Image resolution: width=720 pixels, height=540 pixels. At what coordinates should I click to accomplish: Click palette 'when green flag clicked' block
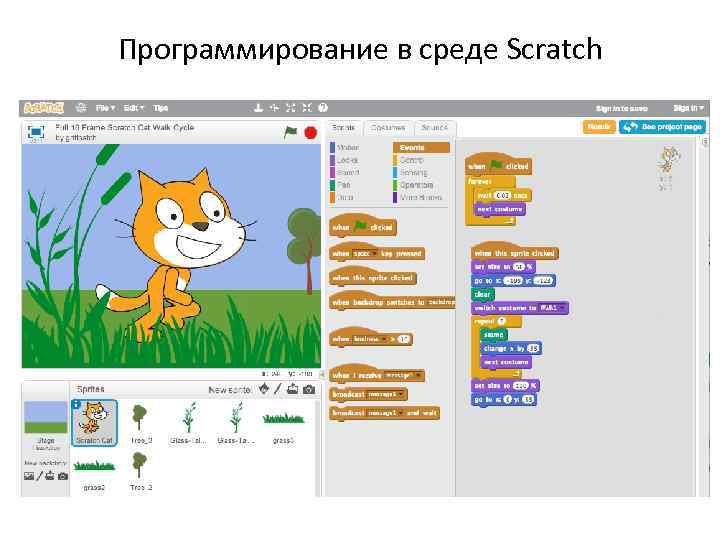tap(362, 225)
